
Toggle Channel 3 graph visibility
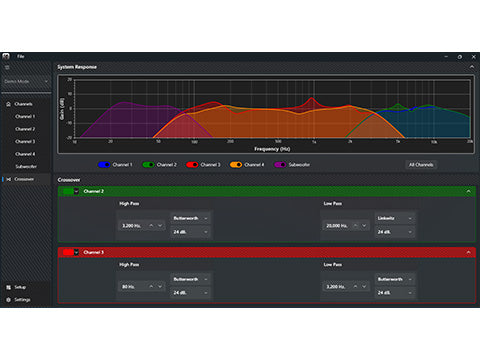coord(192,165)
